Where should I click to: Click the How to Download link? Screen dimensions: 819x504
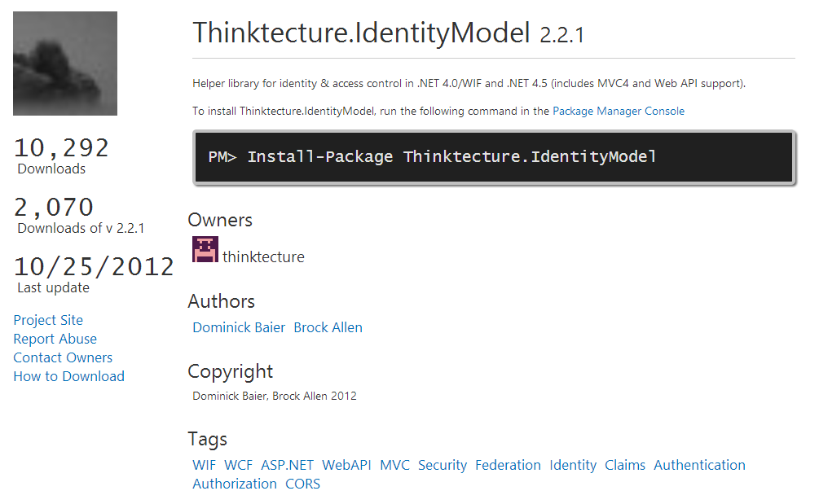tap(68, 376)
